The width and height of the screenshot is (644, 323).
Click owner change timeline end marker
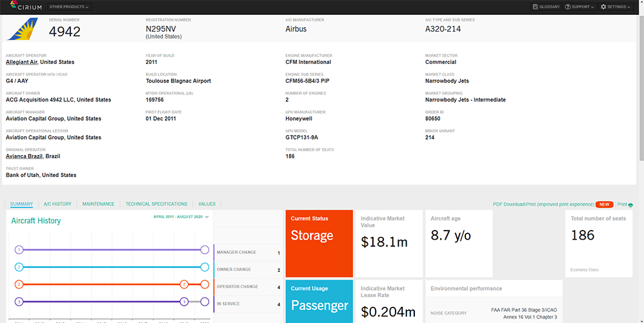[x=205, y=267]
